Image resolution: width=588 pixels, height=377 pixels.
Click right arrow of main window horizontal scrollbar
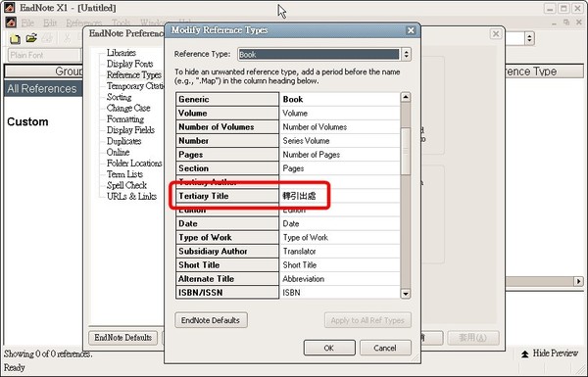(578, 281)
